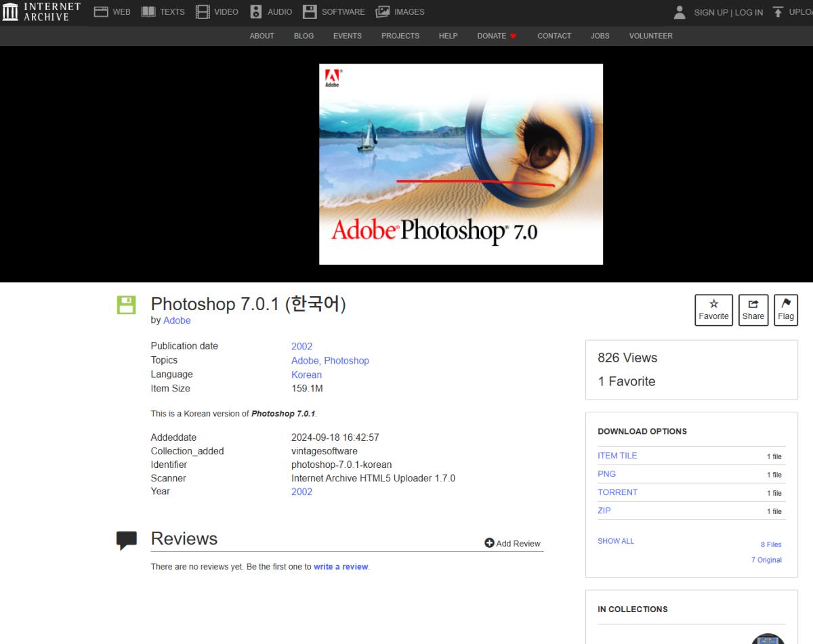Click the Photoshop 7.0 splash image
The width and height of the screenshot is (813, 644).
(461, 164)
